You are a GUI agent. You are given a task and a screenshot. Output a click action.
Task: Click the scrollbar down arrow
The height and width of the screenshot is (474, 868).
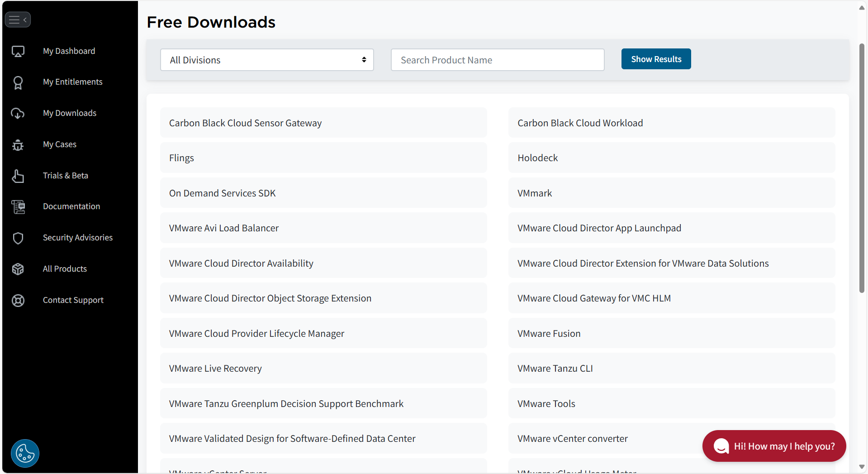click(x=862, y=467)
